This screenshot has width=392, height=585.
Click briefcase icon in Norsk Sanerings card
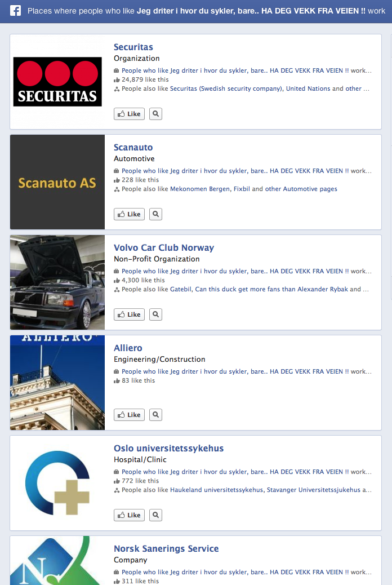[x=117, y=572]
